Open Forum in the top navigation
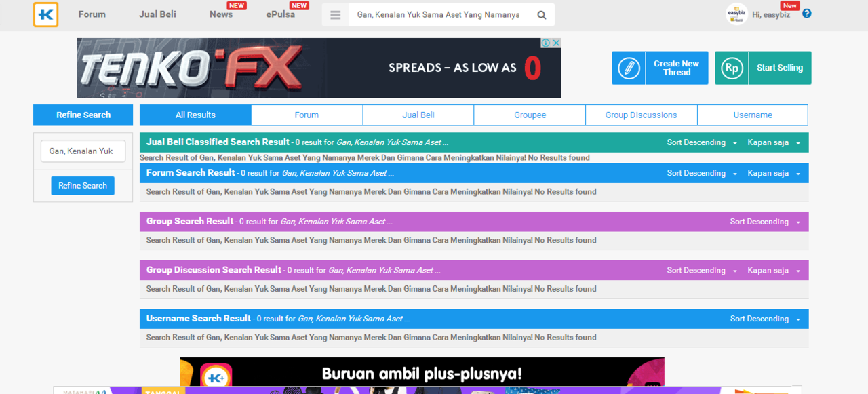This screenshot has height=394, width=868. pyautogui.click(x=92, y=14)
